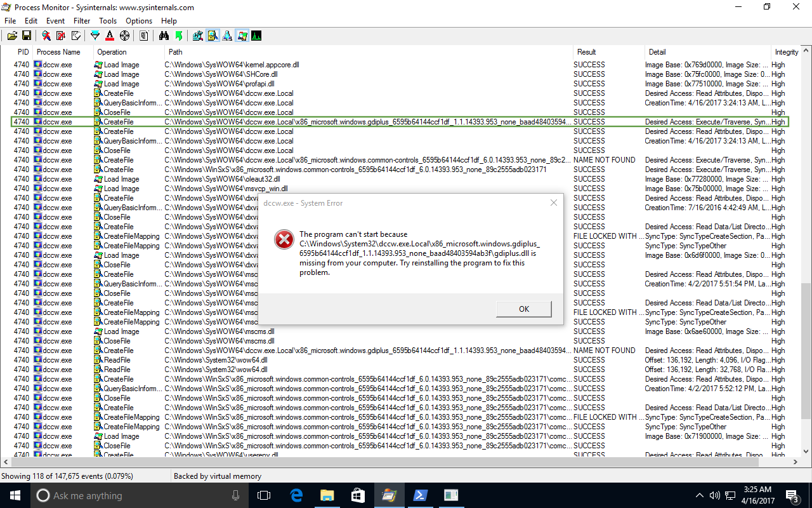The height and width of the screenshot is (508, 812).
Task: Select the oleaut32.dll path row
Action: tap(400, 179)
